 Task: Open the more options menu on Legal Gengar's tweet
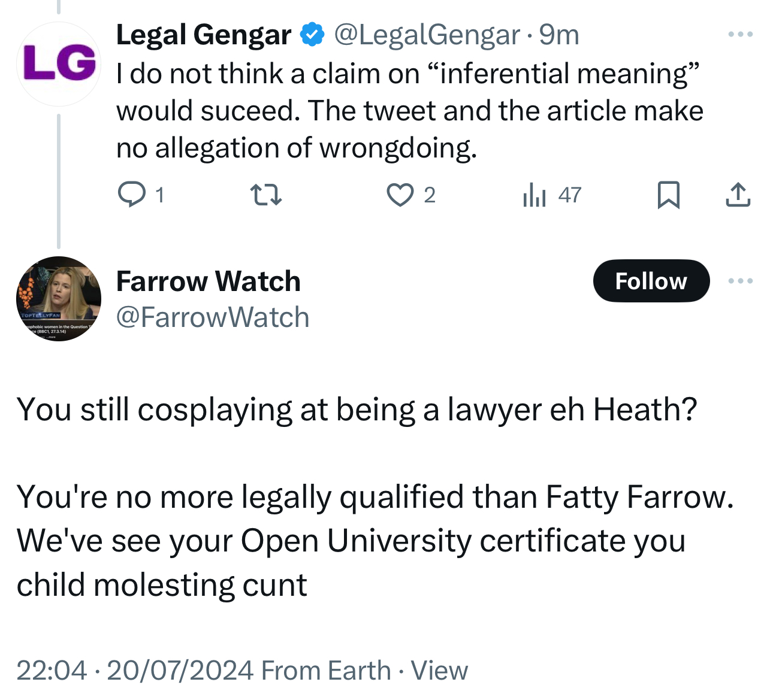(x=740, y=35)
